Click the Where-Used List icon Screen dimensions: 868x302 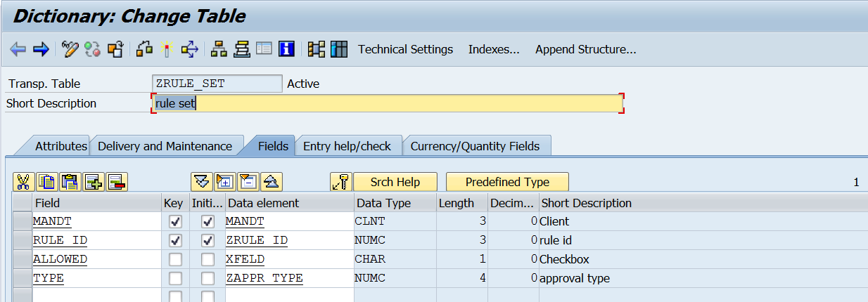[189, 49]
